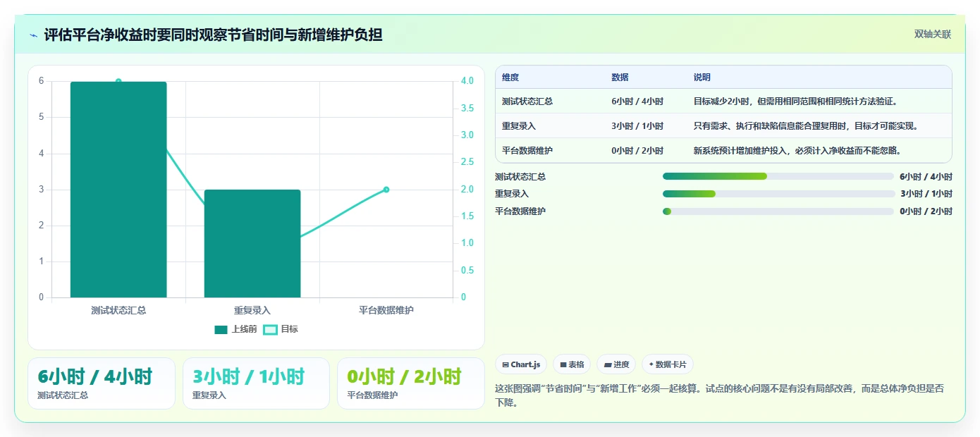Click table cell 平台数据维护
The width and height of the screenshot is (980, 437).
pyautogui.click(x=527, y=151)
